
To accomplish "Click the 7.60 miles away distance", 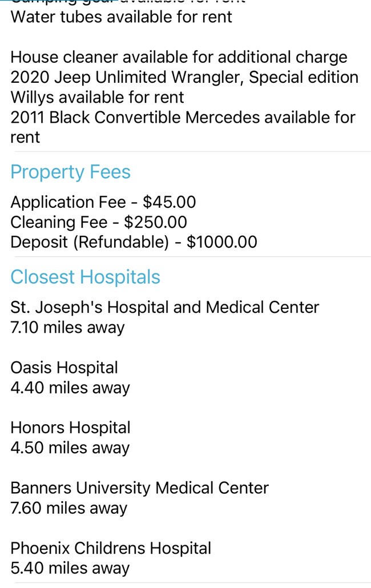I will pyautogui.click(x=69, y=508).
